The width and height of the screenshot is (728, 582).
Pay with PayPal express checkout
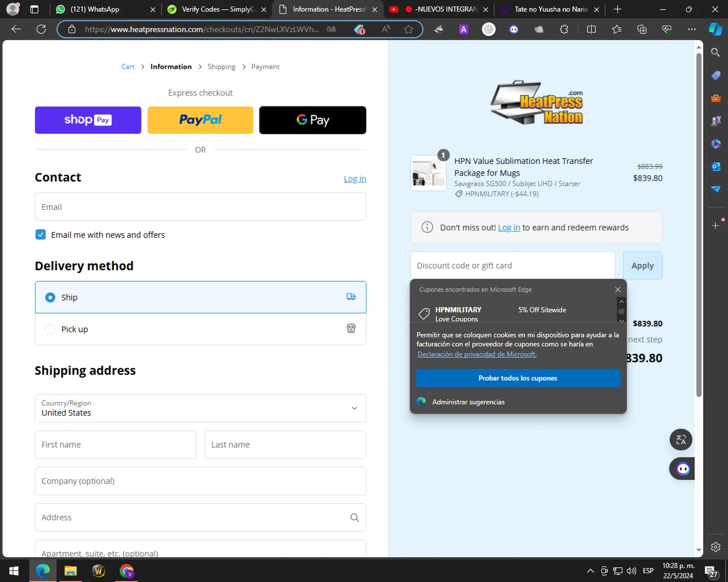[x=200, y=120]
